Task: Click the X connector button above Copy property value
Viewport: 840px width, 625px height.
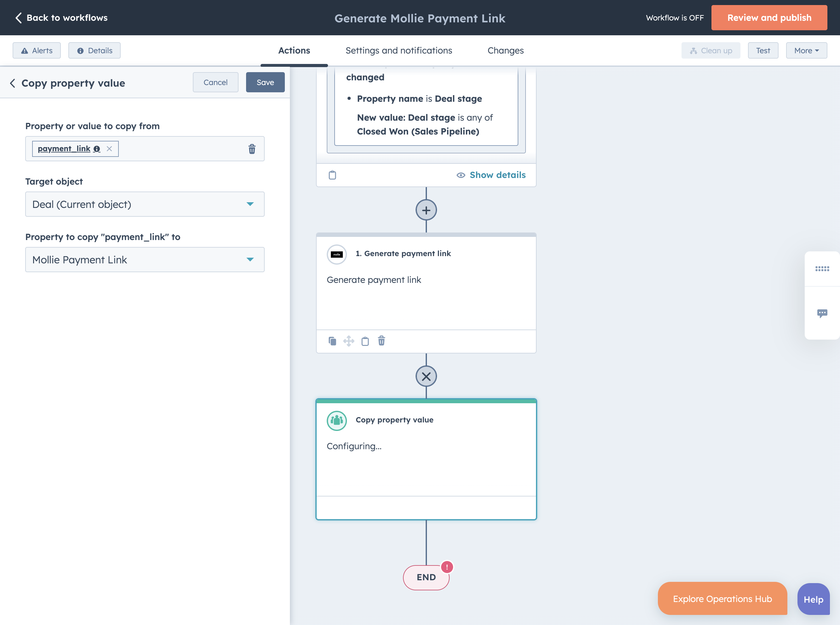Action: [x=426, y=376]
